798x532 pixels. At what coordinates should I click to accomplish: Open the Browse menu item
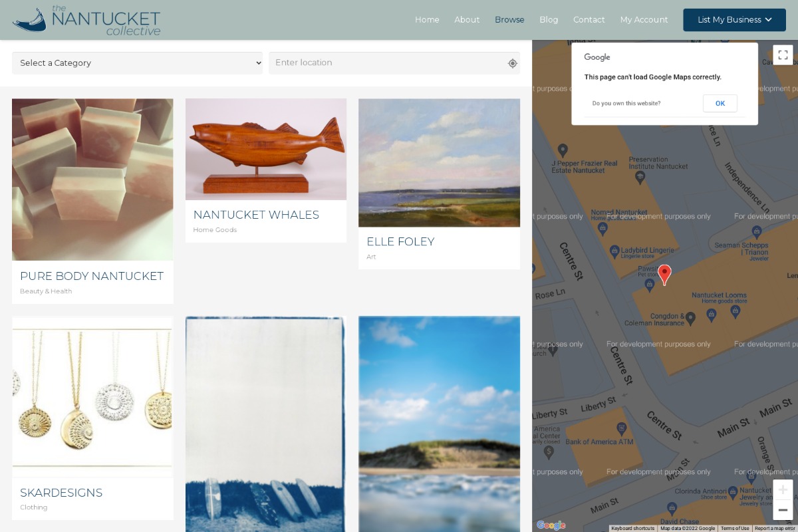tap(509, 20)
